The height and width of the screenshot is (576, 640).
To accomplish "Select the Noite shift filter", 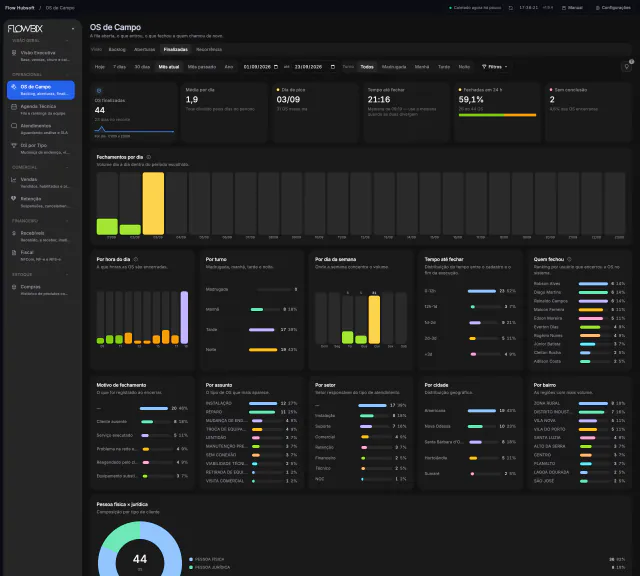I will (x=464, y=67).
